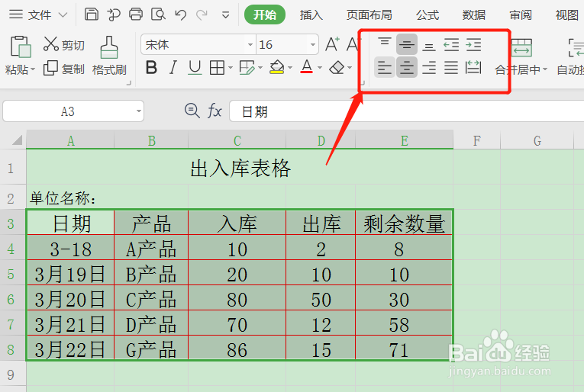This screenshot has height=392, width=584.
Task: Click distributed alignment icon
Action: [473, 68]
